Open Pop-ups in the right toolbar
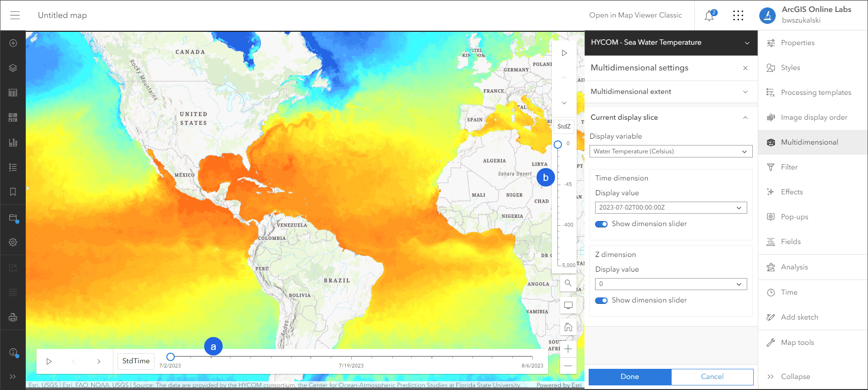Image resolution: width=868 pixels, height=390 pixels. 813,217
